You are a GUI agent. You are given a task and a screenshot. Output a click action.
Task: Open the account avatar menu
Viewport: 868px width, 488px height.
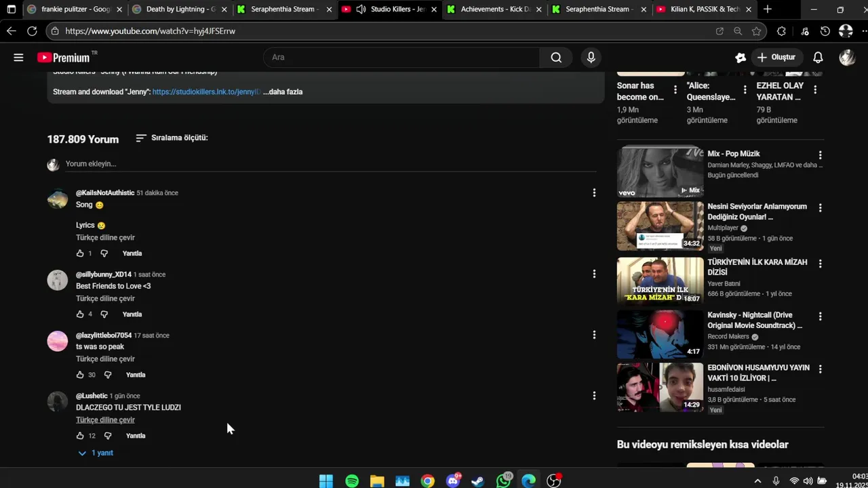click(847, 58)
